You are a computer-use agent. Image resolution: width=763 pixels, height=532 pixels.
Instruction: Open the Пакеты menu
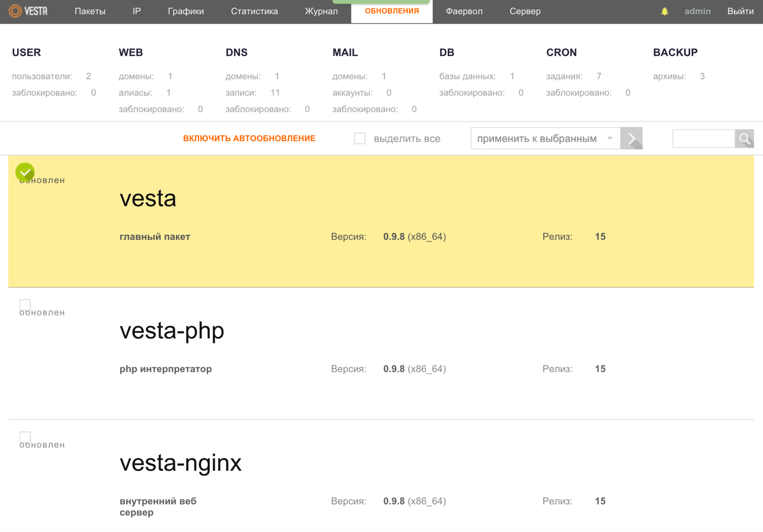[x=90, y=12]
